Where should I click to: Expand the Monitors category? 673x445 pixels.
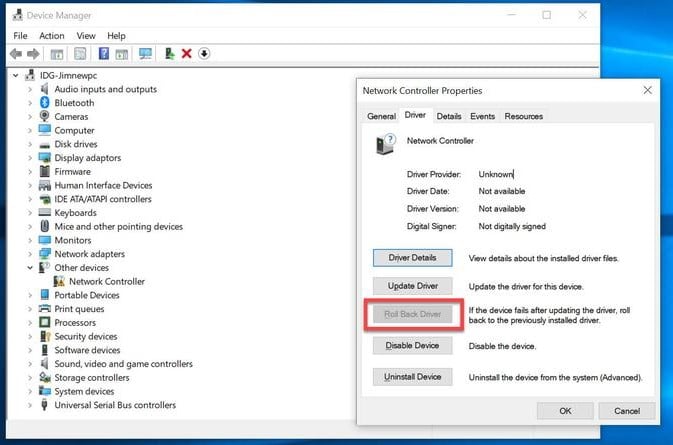(x=30, y=240)
